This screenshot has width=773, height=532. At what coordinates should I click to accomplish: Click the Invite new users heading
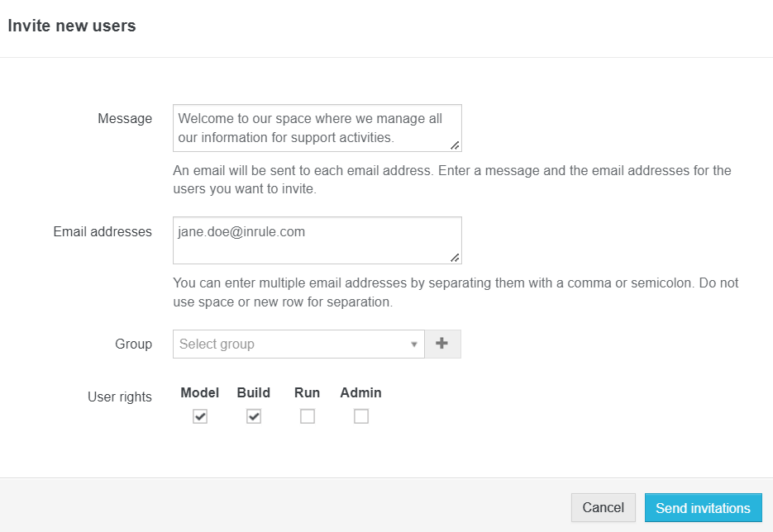(x=72, y=26)
